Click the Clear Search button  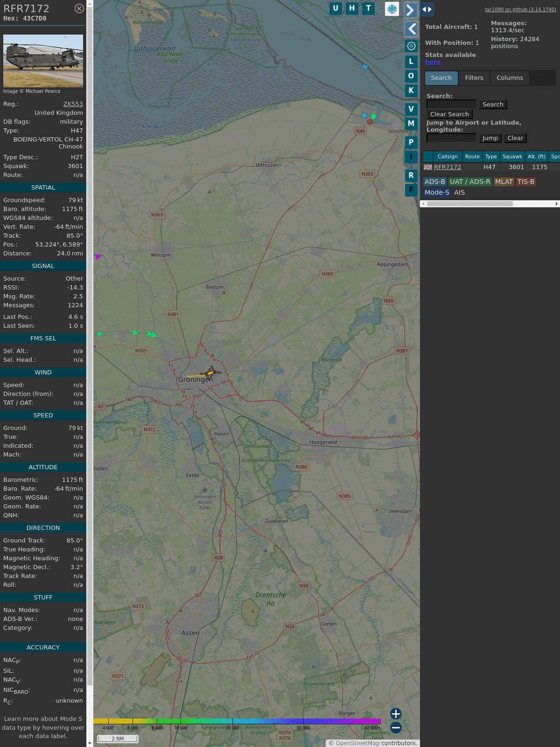tap(449, 114)
